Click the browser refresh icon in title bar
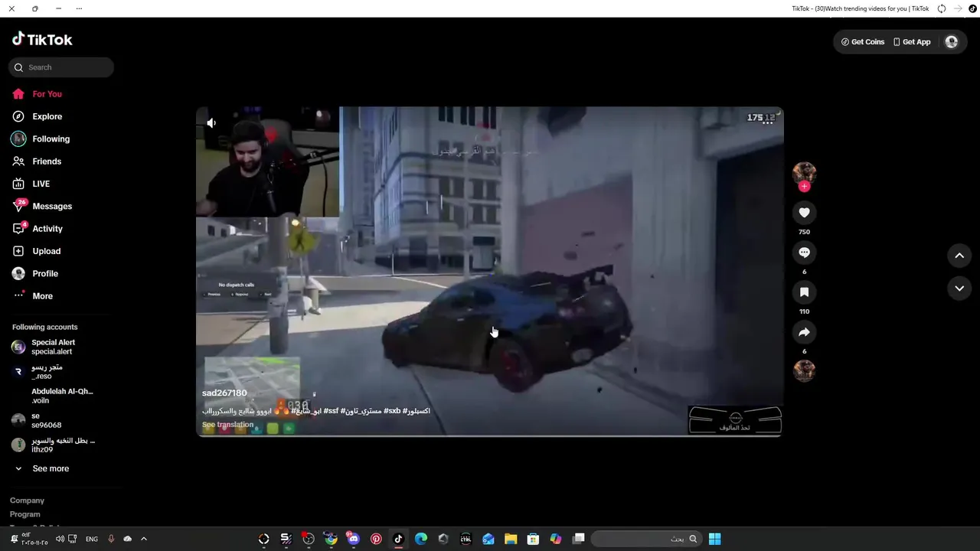The width and height of the screenshot is (980, 551). click(942, 8)
